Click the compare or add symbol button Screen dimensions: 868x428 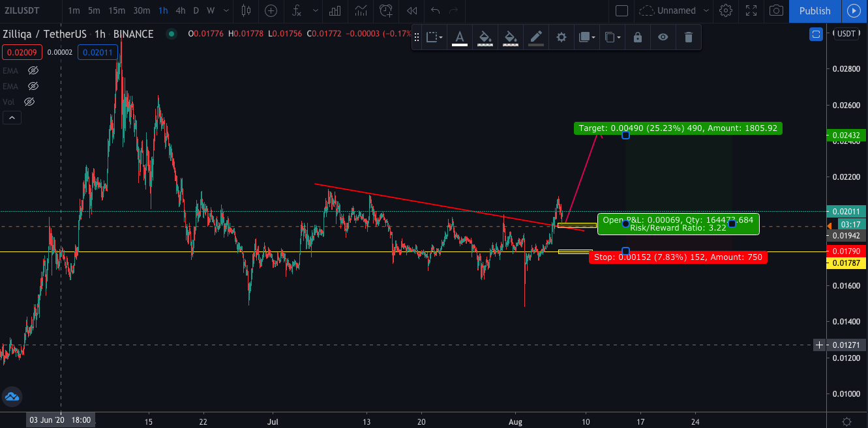[271, 10]
